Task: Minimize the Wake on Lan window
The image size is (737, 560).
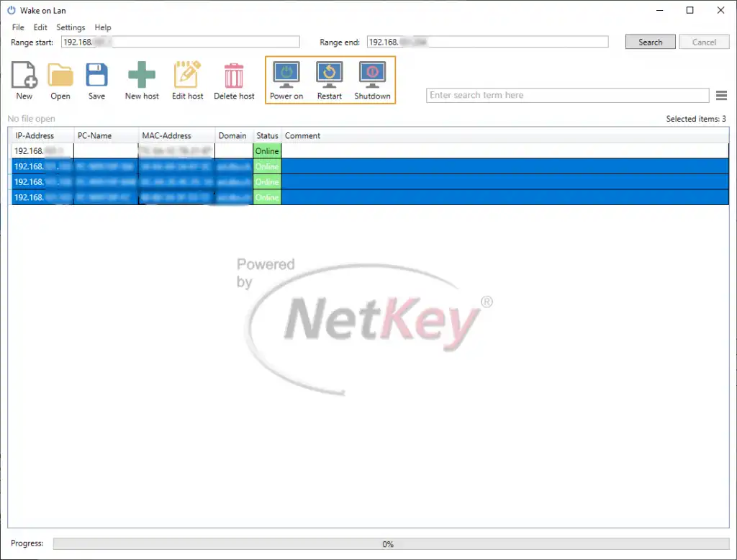Action: point(660,10)
